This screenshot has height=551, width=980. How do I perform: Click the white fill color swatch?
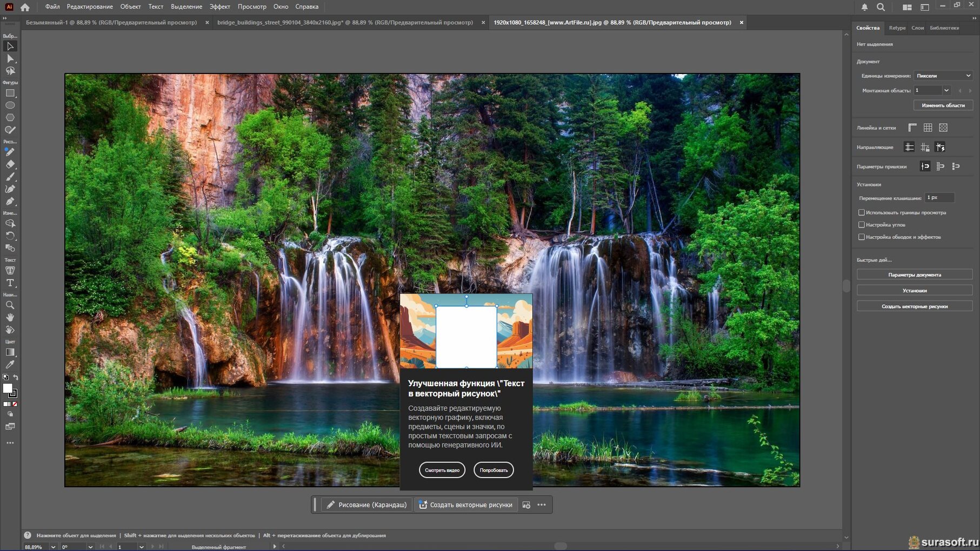click(x=8, y=388)
